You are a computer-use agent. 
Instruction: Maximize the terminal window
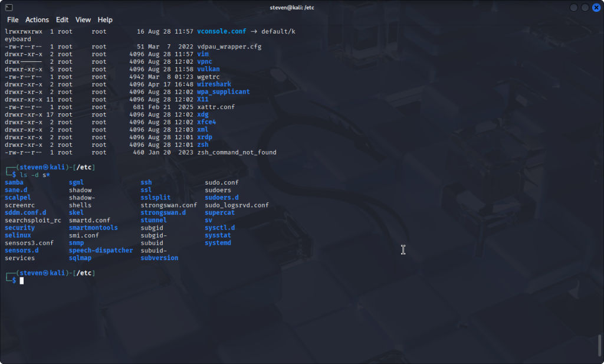(585, 8)
